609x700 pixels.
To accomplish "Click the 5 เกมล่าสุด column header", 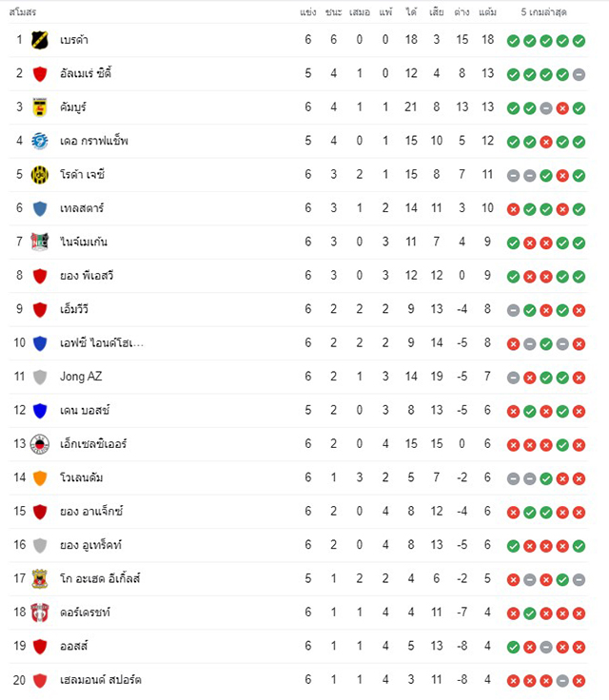I will [543, 12].
